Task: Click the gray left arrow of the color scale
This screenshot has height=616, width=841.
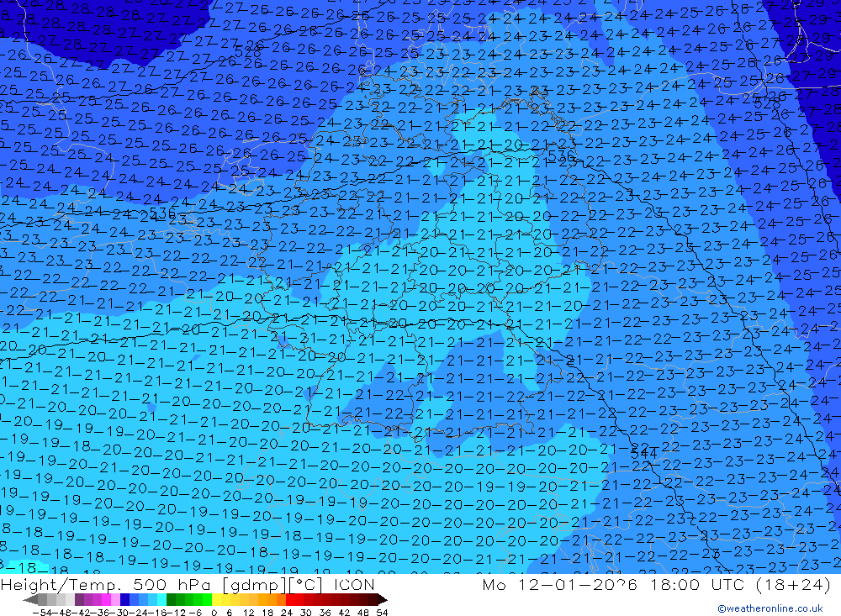Action: point(30,600)
